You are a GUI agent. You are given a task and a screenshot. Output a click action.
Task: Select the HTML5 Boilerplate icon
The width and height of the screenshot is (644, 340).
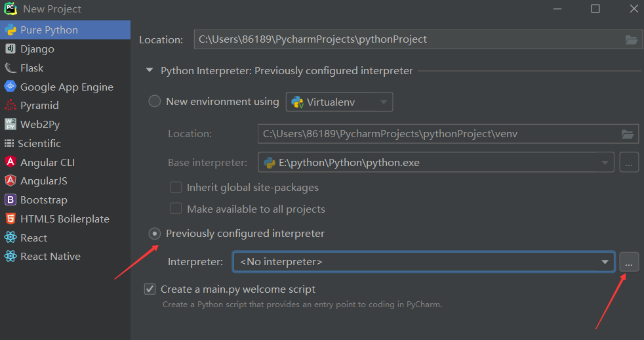pos(10,219)
